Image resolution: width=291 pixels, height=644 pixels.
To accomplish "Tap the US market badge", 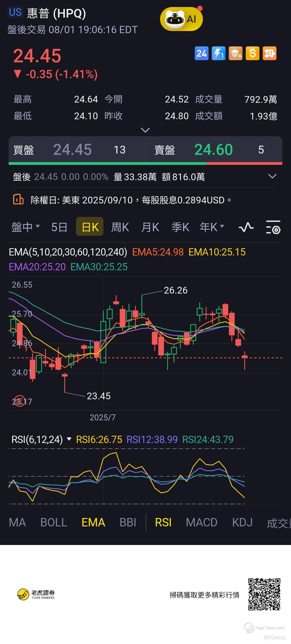I will coord(15,12).
